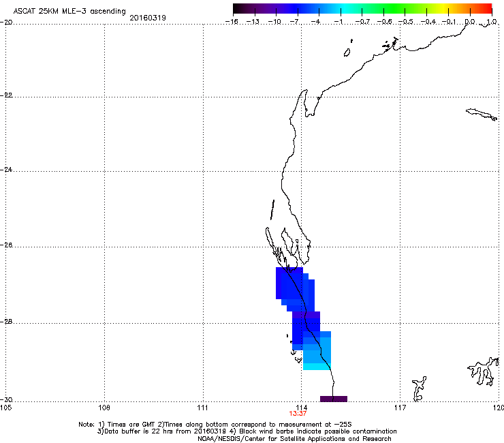Click the -4 color scale label

315,22
